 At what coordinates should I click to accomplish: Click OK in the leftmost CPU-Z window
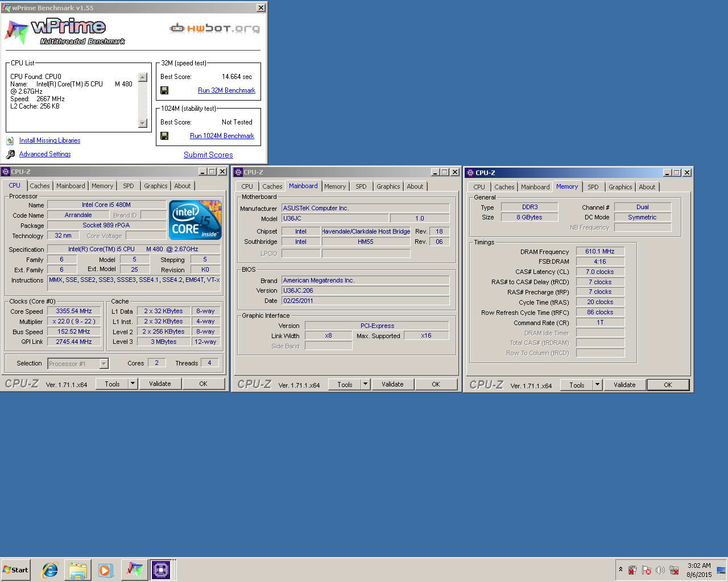tap(203, 384)
